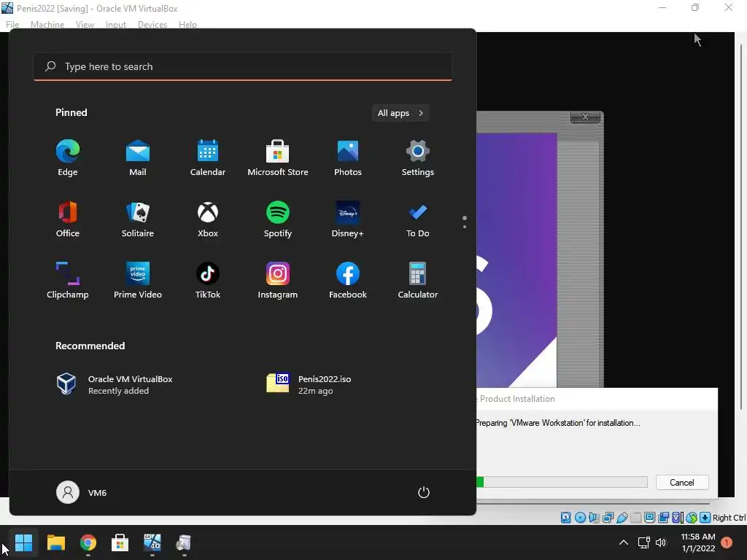Open the File menu in VirtualBox
The height and width of the screenshot is (560, 747).
[x=12, y=24]
